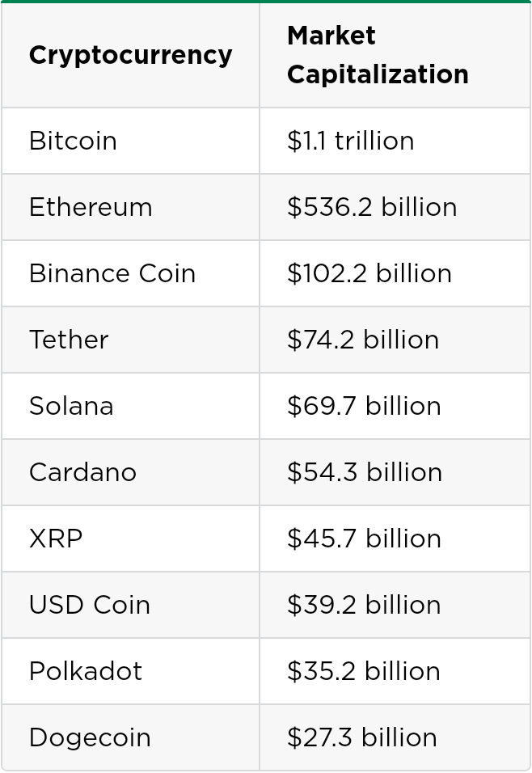Click the $27.3 billion value
Image resolution: width=532 pixels, height=773 pixels.
[x=362, y=738]
